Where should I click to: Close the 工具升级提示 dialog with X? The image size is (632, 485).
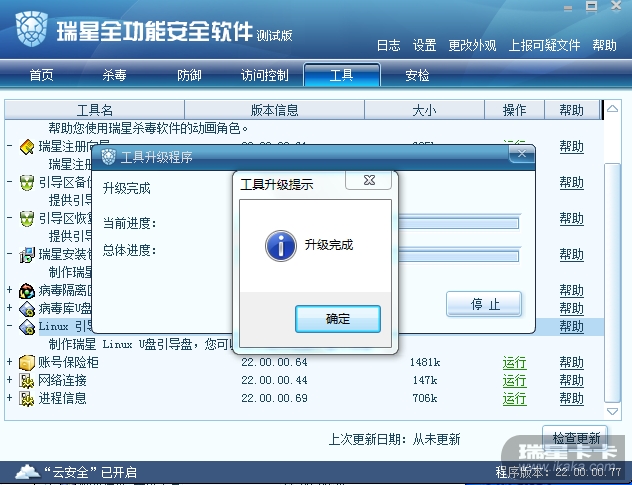(x=369, y=180)
